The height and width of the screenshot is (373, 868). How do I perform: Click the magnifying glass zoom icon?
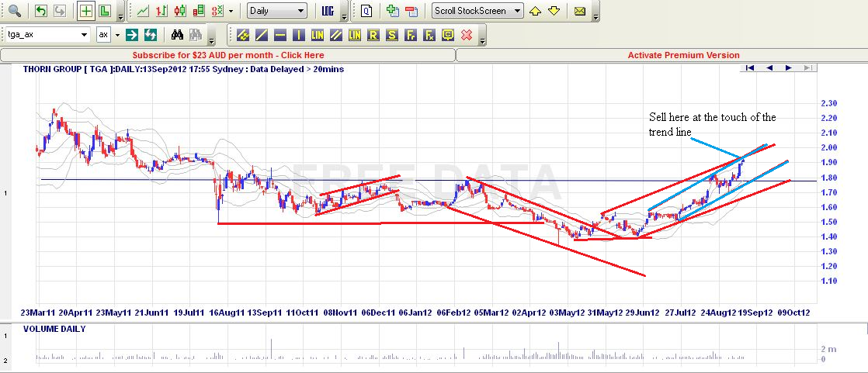(x=15, y=11)
